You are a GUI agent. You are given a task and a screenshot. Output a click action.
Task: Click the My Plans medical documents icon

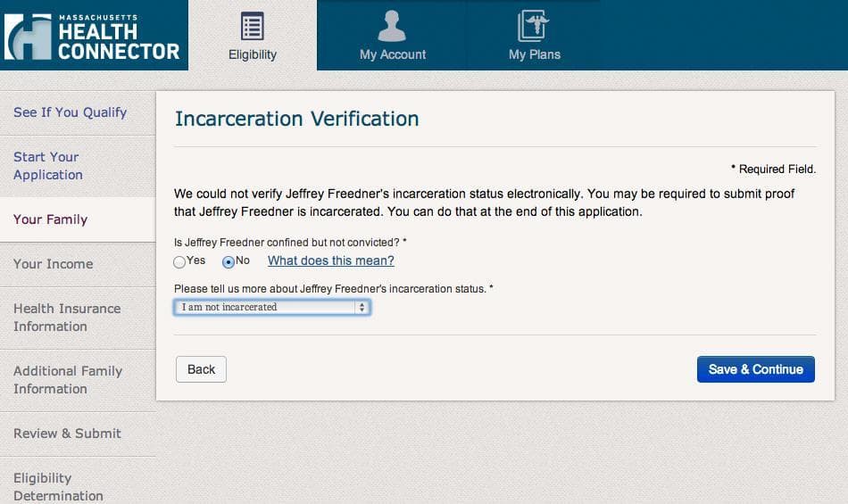534,25
